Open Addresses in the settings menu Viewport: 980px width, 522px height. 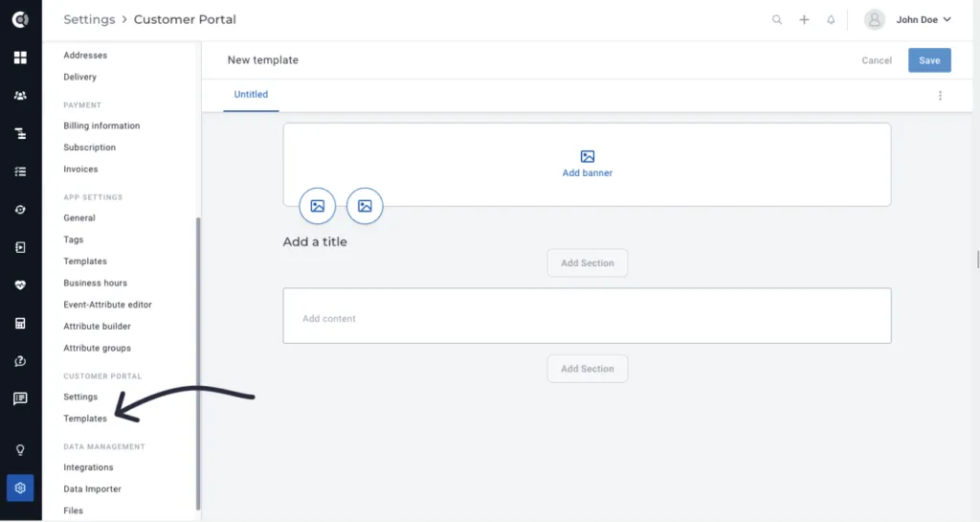85,55
